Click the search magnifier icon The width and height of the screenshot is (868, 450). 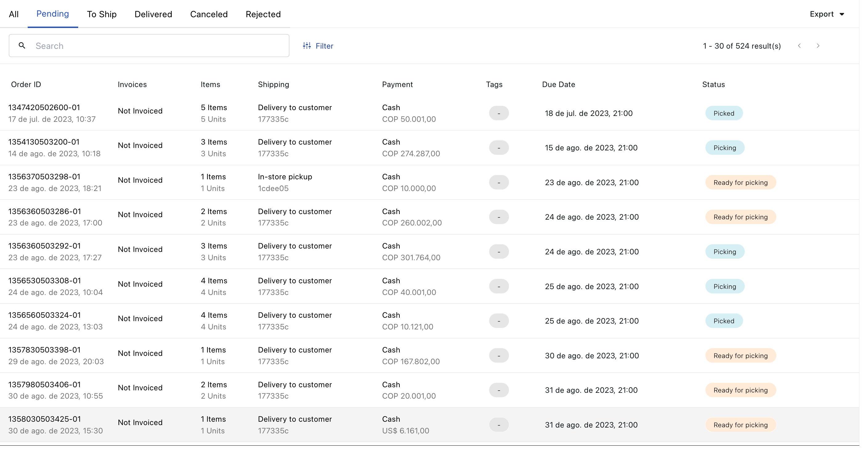coord(22,46)
